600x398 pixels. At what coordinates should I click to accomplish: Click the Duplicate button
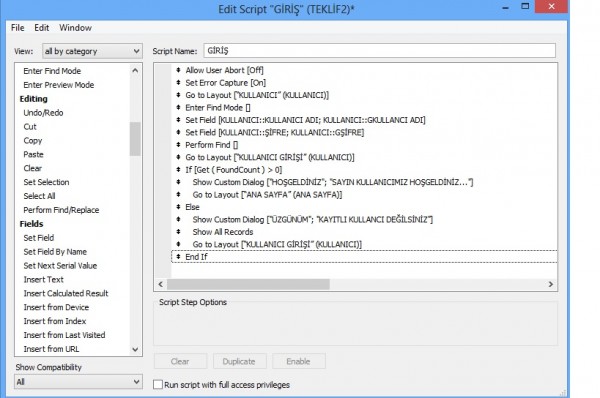point(239,361)
